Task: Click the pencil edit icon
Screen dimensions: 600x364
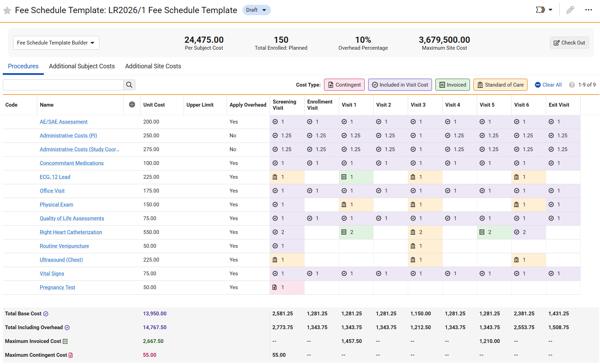Action: click(570, 10)
